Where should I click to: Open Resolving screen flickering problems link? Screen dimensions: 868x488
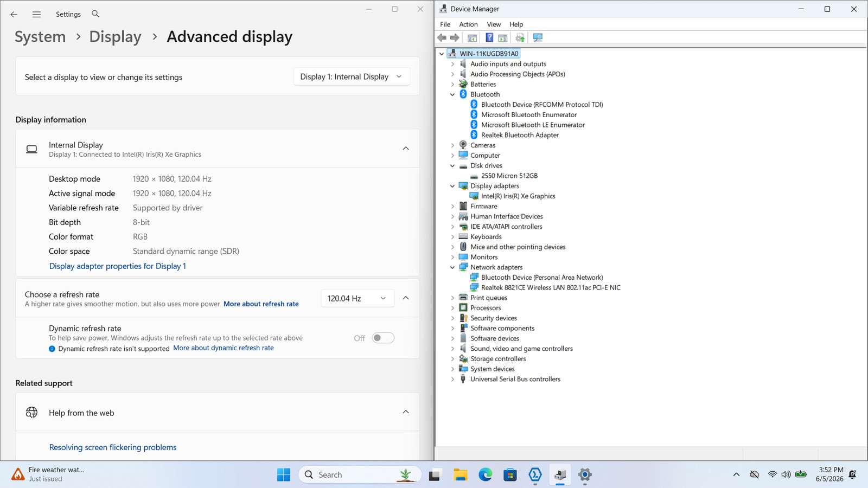tap(113, 447)
